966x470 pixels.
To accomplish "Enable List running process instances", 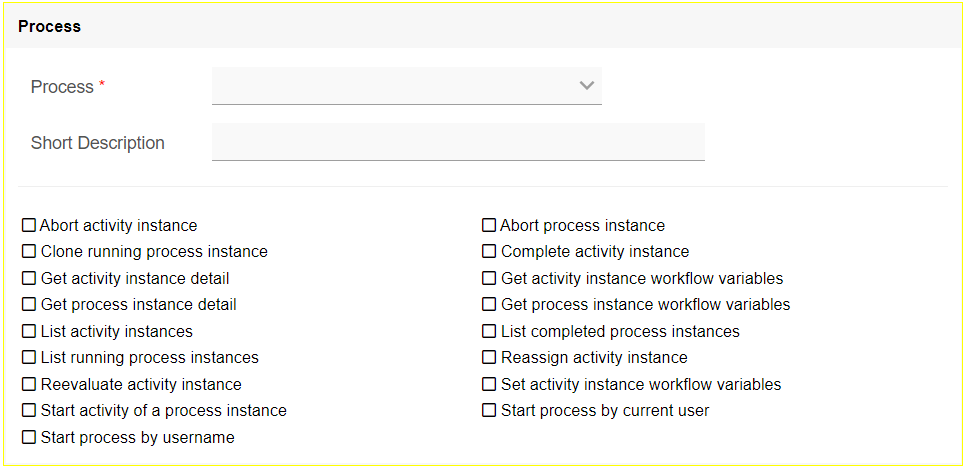I will [x=29, y=358].
